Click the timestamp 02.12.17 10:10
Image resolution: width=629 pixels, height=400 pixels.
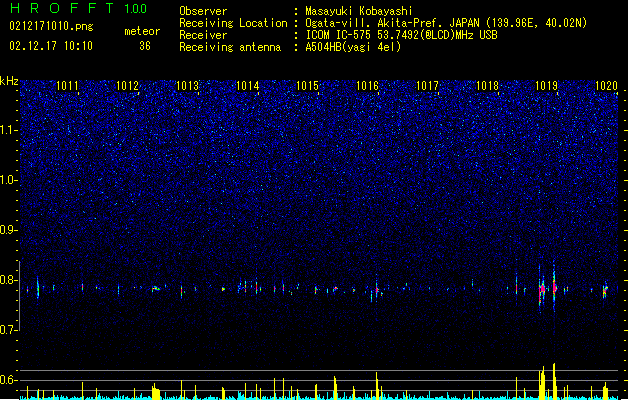51,46
